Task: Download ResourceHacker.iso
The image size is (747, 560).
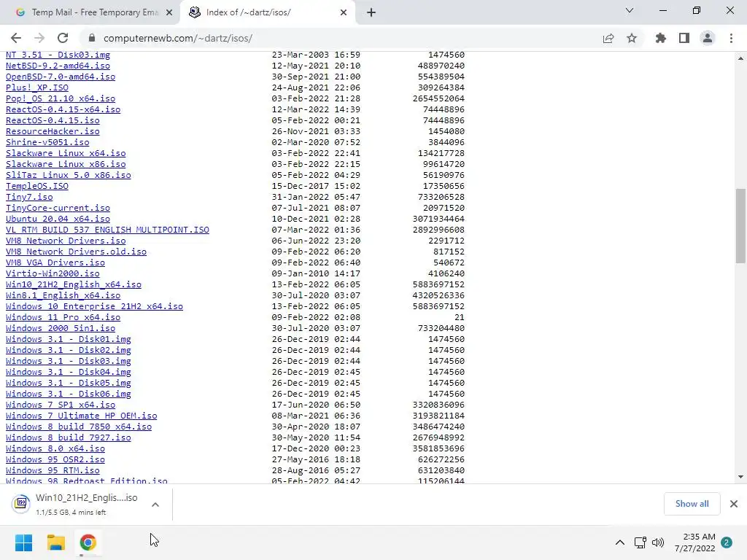Action: coord(53,131)
